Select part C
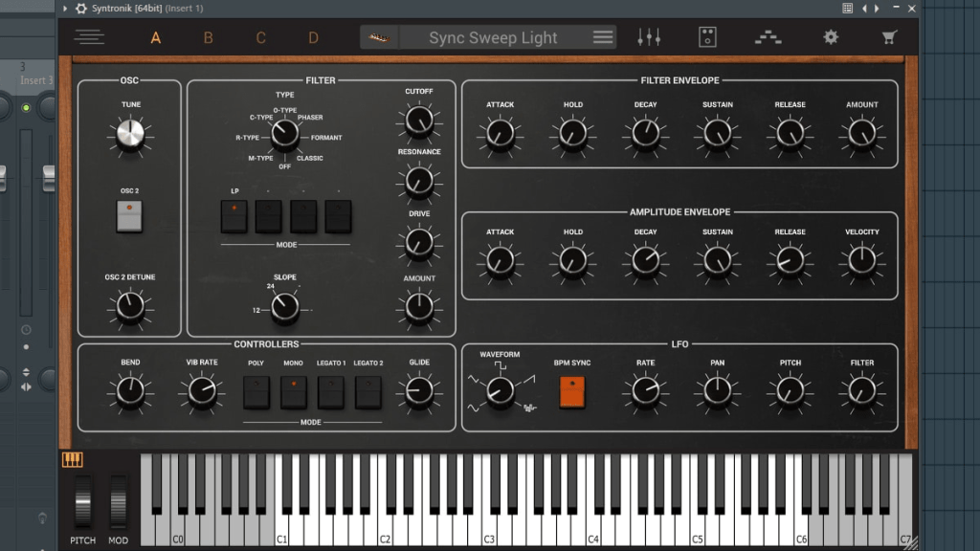Screen dimensions: 980x551 click(x=260, y=38)
